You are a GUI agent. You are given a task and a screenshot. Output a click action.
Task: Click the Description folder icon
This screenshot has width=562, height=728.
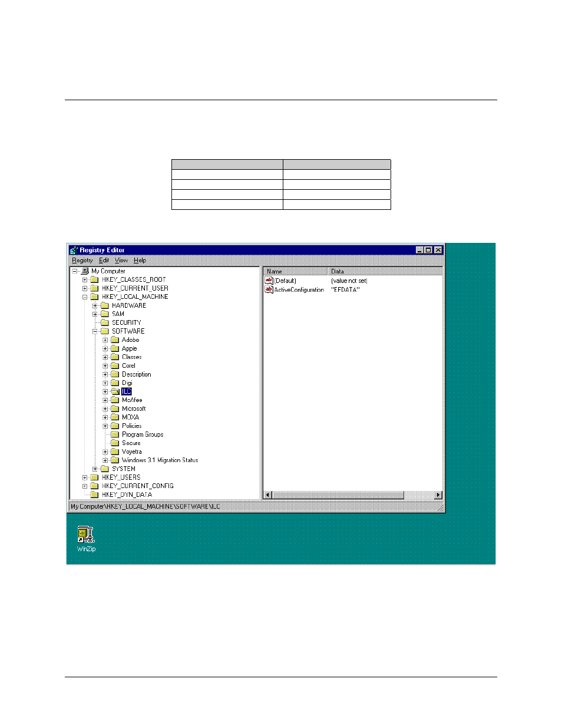tap(115, 374)
